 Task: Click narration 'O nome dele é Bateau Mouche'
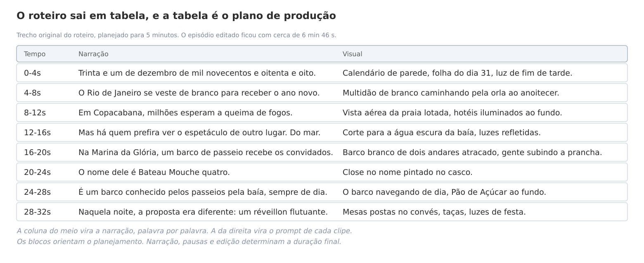pos(154,172)
